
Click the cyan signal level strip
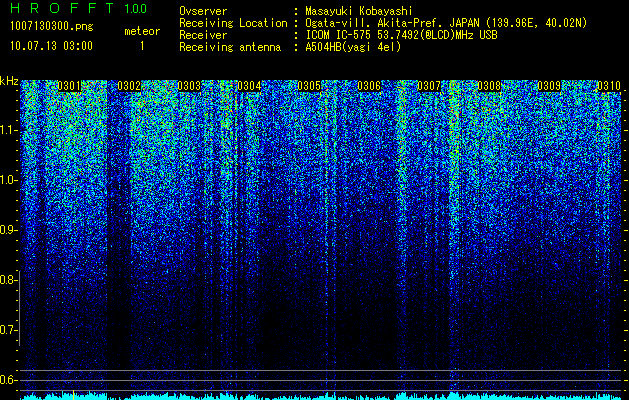(x=321, y=396)
